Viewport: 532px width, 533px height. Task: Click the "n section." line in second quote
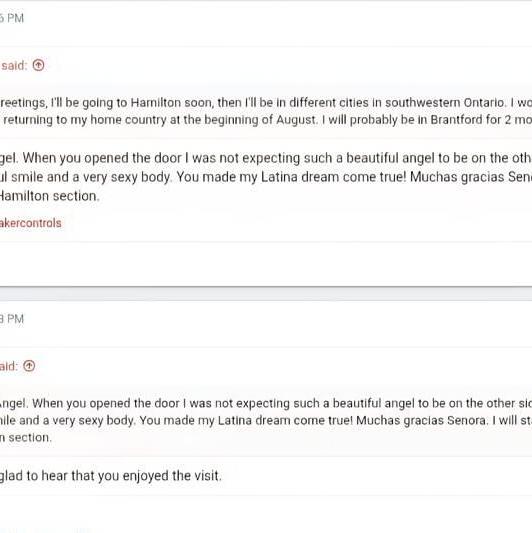pos(26,437)
